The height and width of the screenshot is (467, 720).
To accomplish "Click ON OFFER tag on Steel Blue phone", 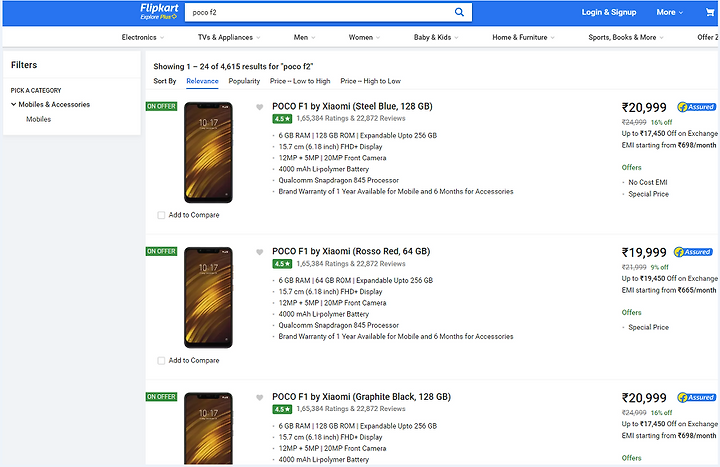I will 161,107.
